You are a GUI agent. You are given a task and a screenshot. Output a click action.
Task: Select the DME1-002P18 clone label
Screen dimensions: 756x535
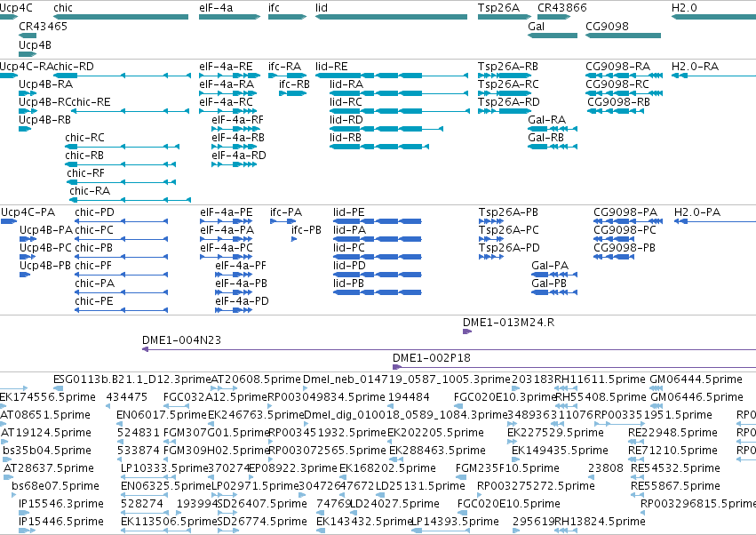(432, 358)
